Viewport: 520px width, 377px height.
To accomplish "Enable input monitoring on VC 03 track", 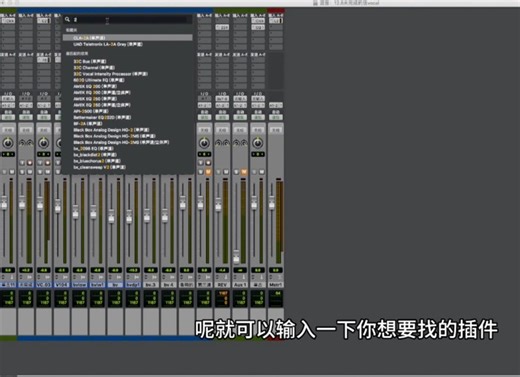I will point(40,163).
